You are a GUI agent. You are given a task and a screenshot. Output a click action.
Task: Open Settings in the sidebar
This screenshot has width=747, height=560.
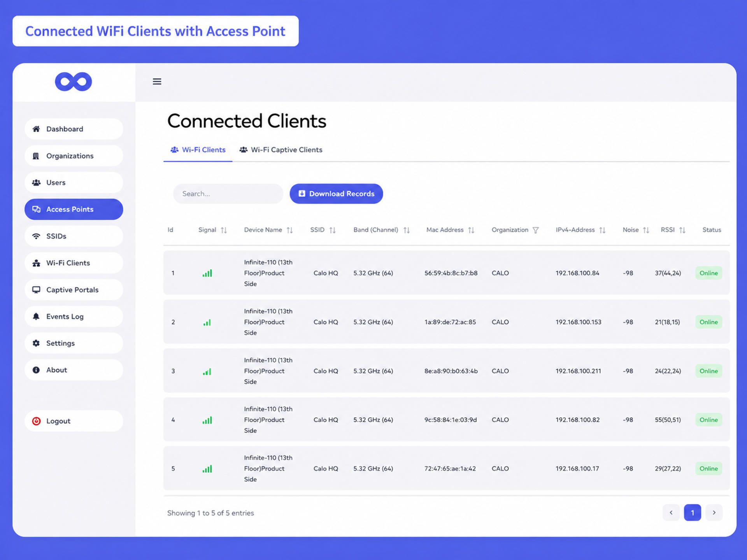(x=74, y=343)
